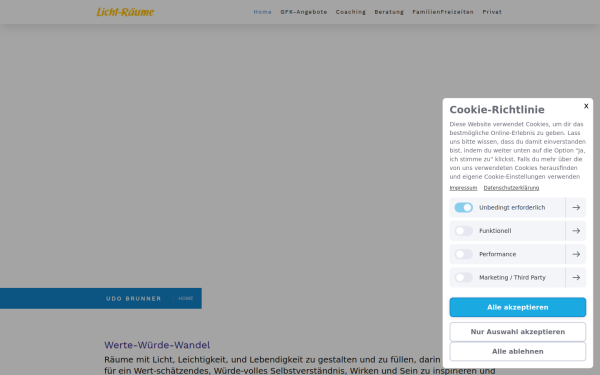Open the Datenschutzerklärung link

coord(511,188)
